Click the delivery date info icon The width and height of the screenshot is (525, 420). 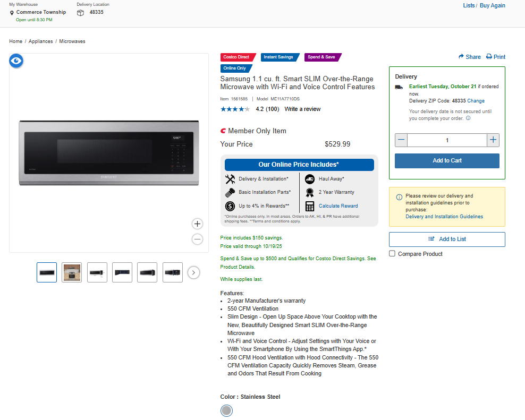468,118
